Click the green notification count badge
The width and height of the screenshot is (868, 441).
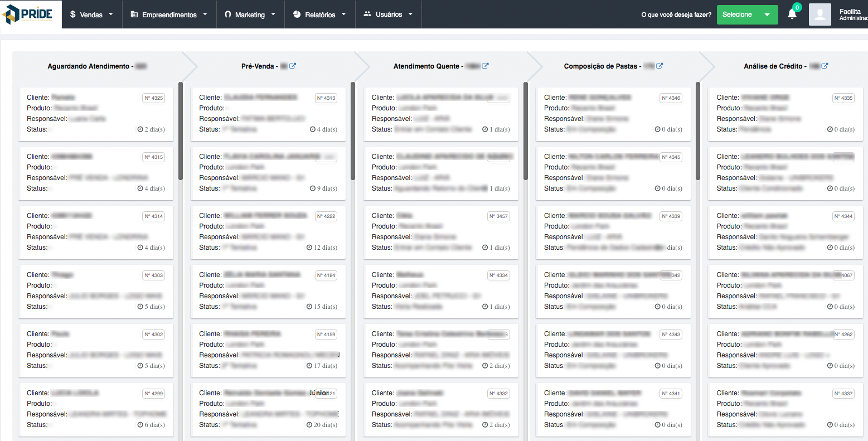(797, 7)
